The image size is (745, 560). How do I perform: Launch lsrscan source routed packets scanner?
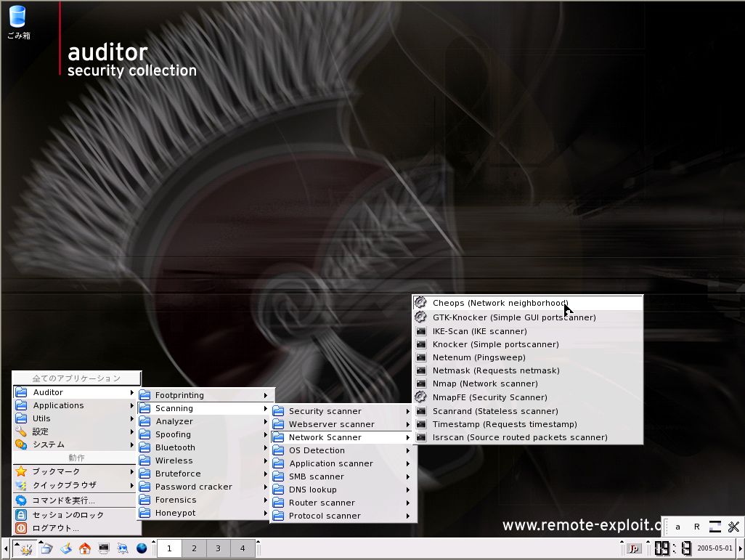tap(527, 437)
